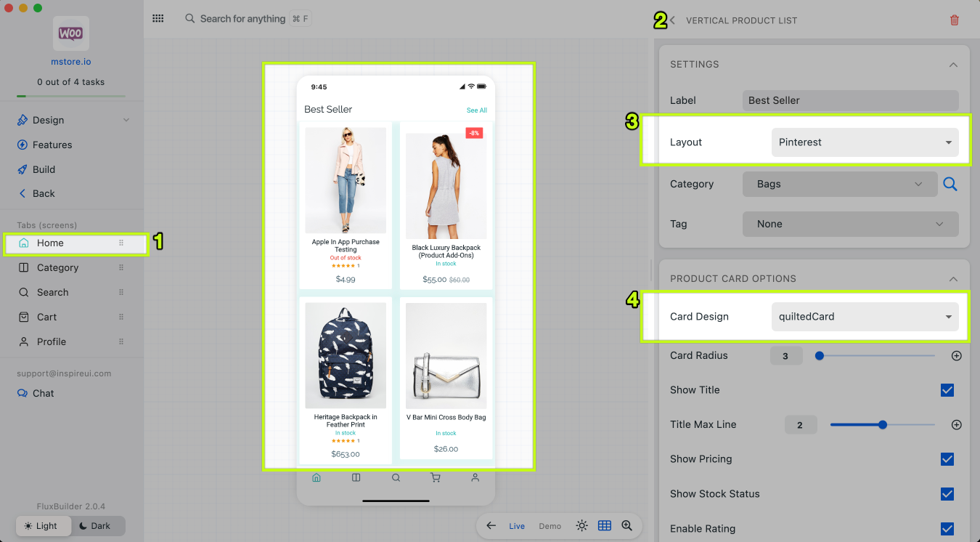The image size is (980, 542).
Task: Uncheck the Show Pricing checkbox
Action: coord(947,459)
